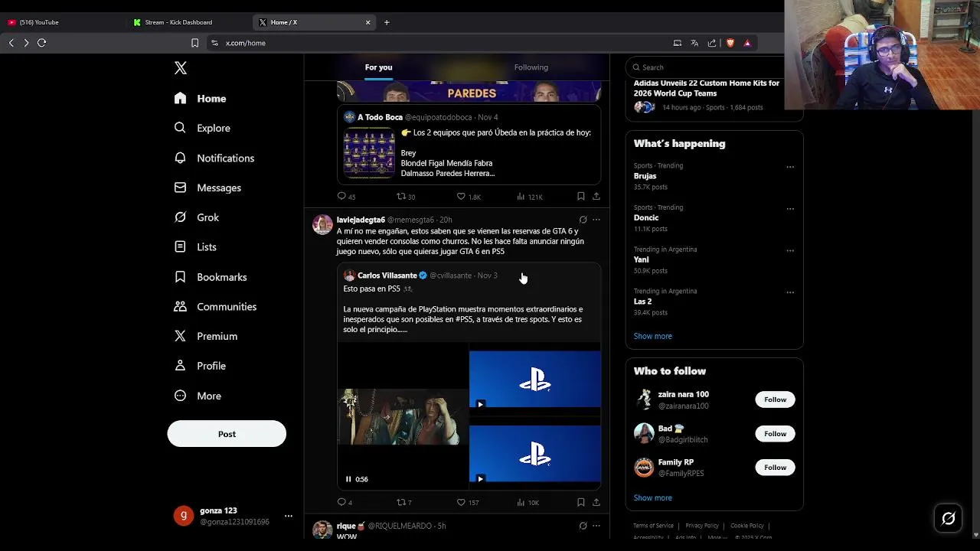Open the Grok floating button

pos(948,519)
